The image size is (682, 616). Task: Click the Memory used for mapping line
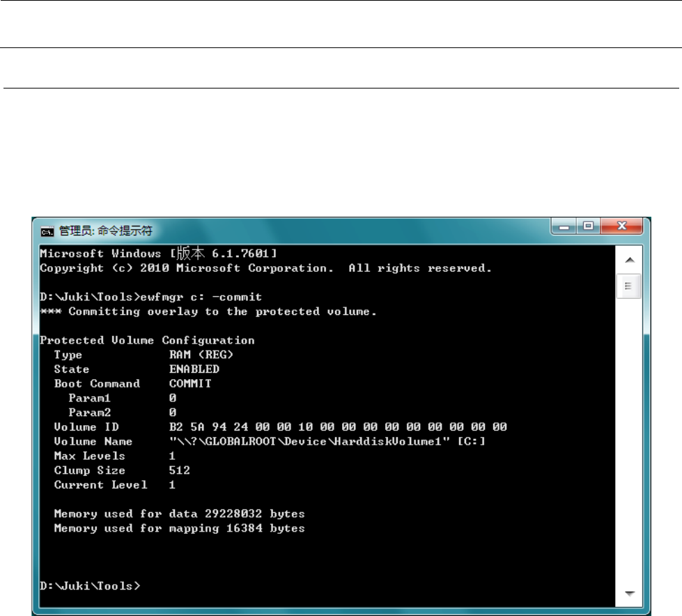(x=179, y=528)
